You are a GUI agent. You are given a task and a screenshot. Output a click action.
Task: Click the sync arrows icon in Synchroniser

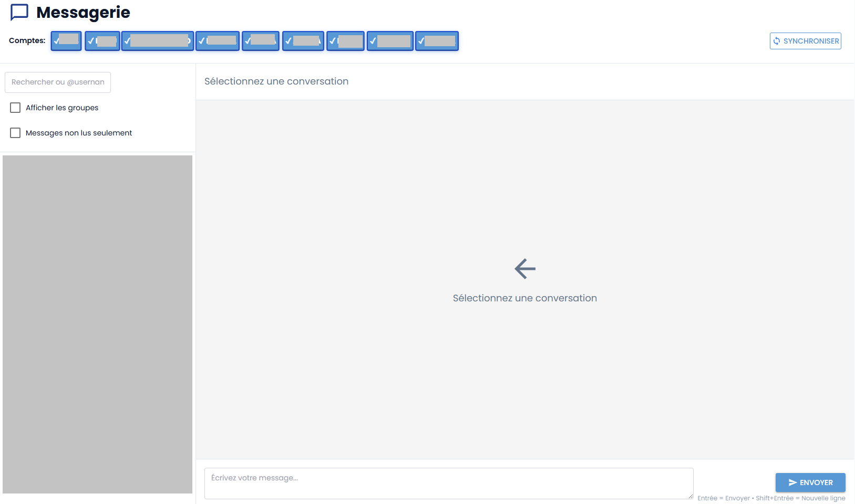pos(777,41)
